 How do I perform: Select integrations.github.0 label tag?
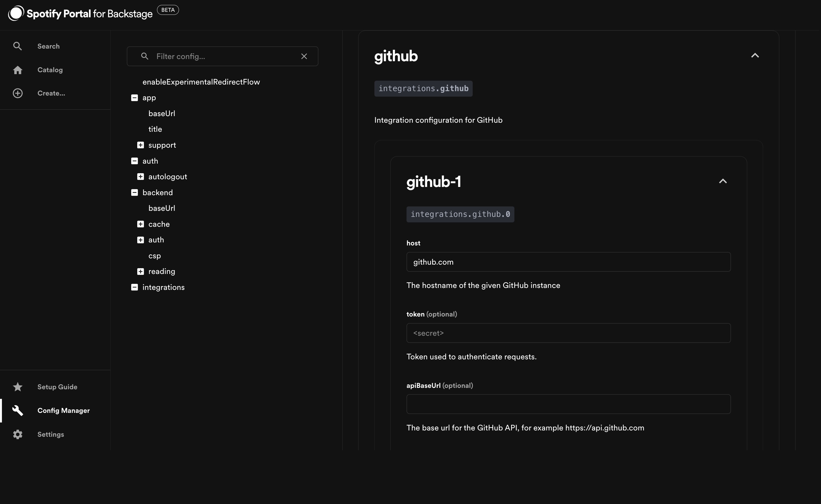[460, 214]
